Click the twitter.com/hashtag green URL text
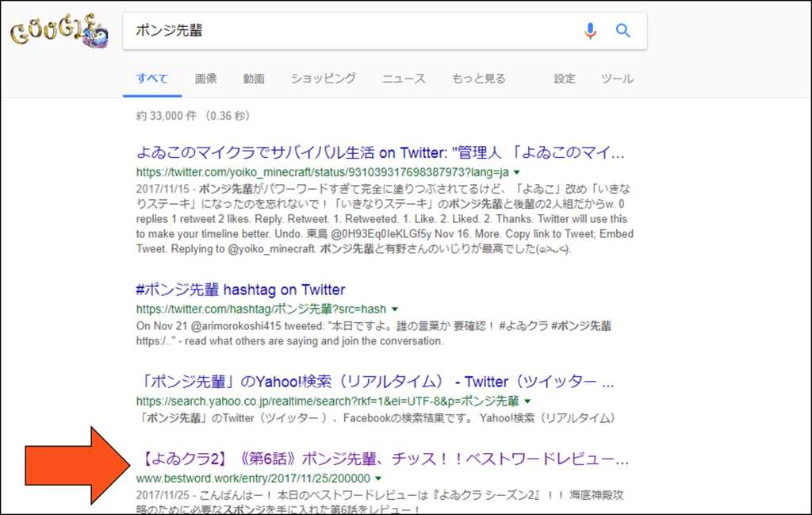Viewport: 812px width, 515px height. 261,309
